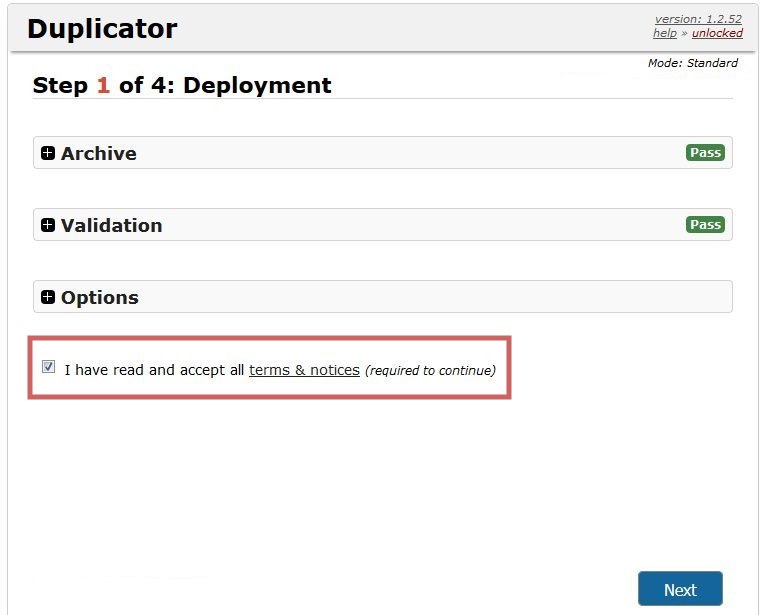This screenshot has height=615, width=765.
Task: Open the terms & notices link
Action: (x=304, y=370)
